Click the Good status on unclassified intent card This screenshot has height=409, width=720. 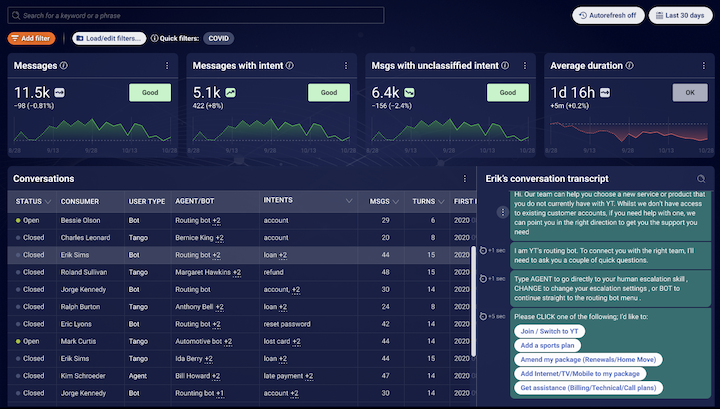[x=508, y=92]
